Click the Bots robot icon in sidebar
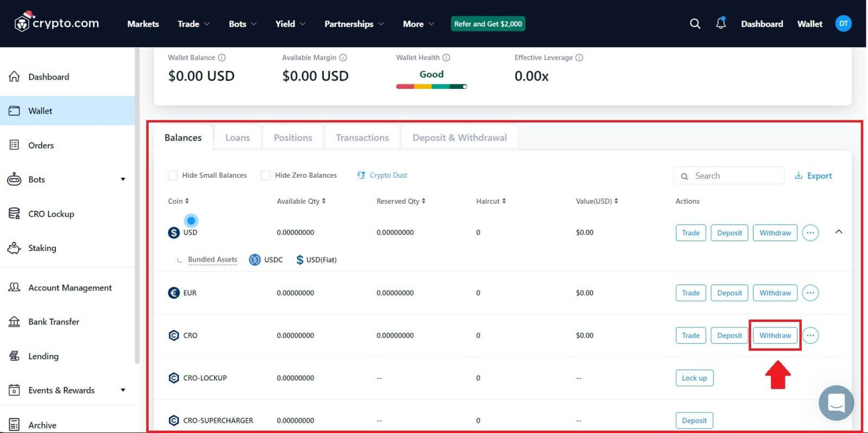Viewport: 868px width, 433px height. tap(14, 179)
